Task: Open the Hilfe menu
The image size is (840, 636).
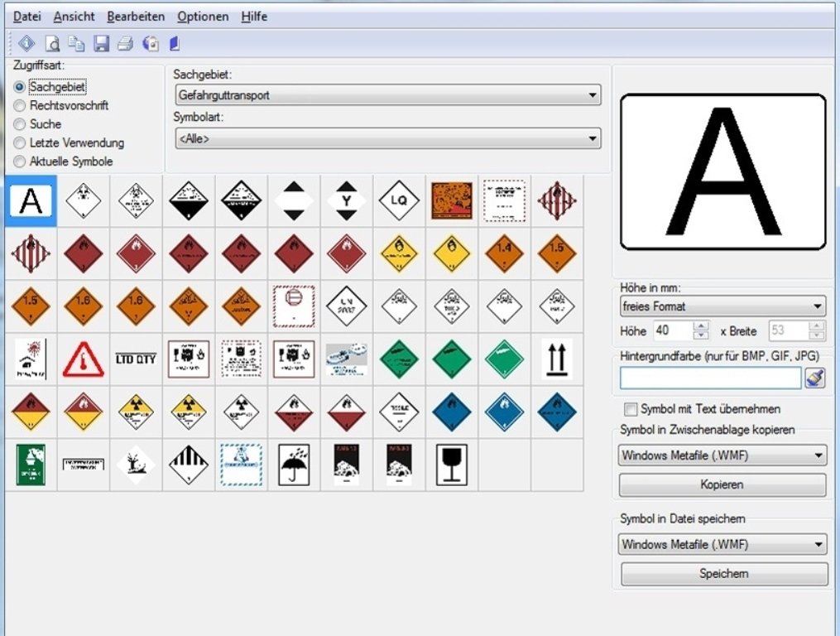Action: click(x=254, y=17)
